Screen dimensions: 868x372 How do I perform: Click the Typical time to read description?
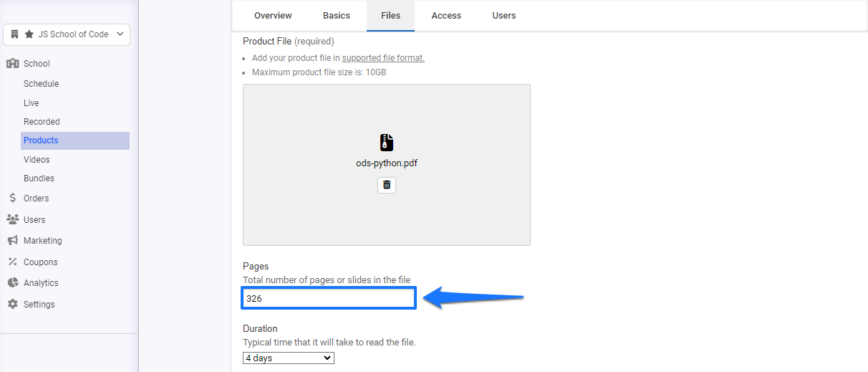329,342
